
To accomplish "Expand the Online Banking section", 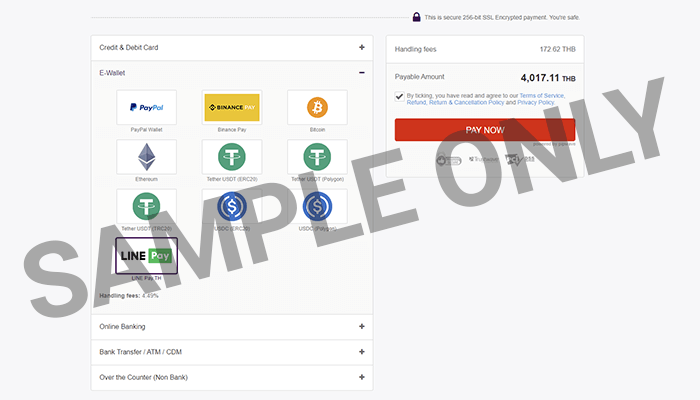I will point(232,326).
